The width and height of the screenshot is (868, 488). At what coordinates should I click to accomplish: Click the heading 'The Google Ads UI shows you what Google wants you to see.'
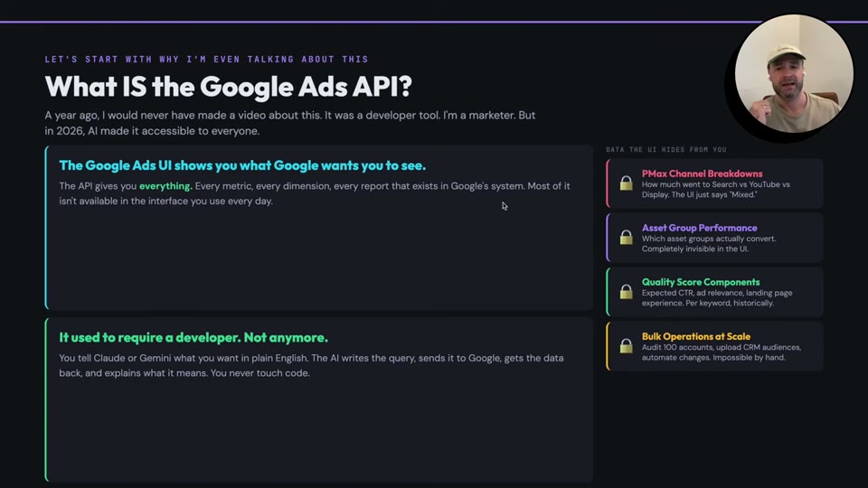coord(242,165)
